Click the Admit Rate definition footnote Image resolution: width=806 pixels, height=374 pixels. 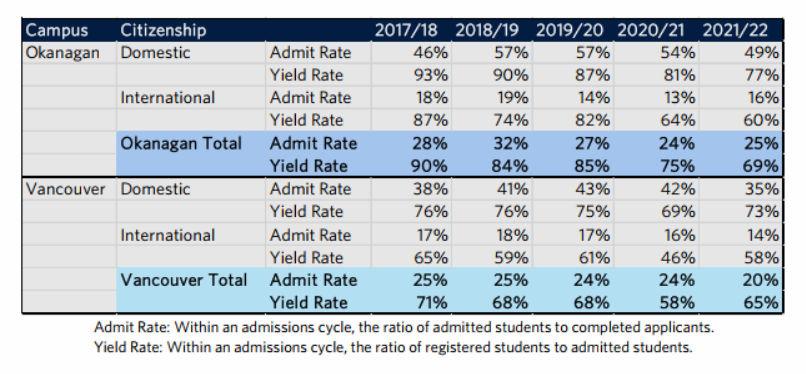click(404, 327)
